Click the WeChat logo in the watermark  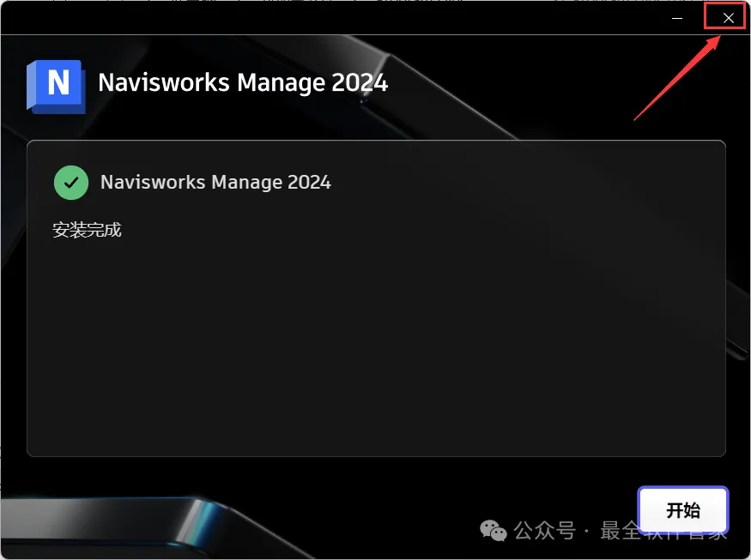[493, 530]
